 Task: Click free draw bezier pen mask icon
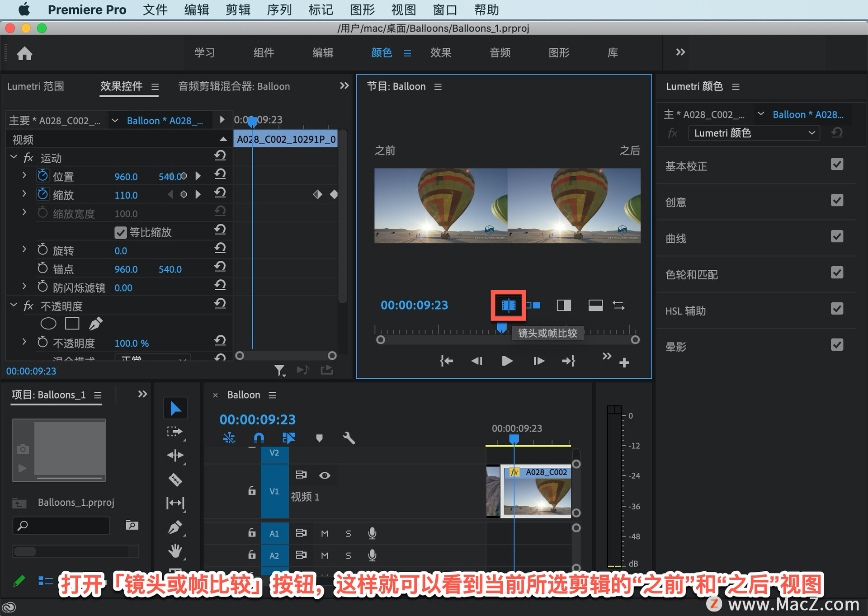point(96,324)
